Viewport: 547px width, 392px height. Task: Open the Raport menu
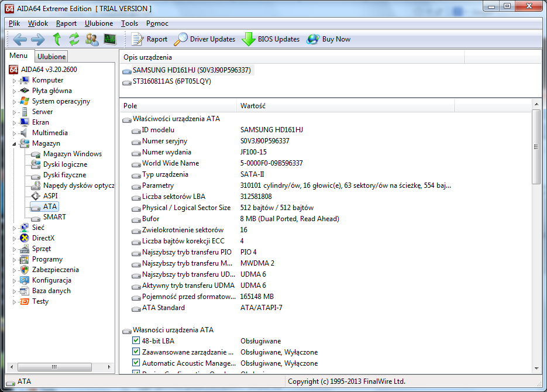66,23
